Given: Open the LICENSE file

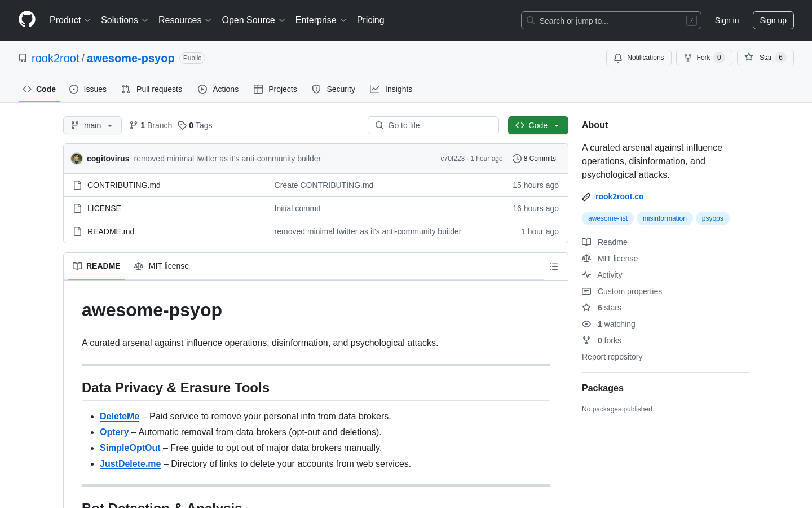Looking at the screenshot, I should click(x=104, y=208).
